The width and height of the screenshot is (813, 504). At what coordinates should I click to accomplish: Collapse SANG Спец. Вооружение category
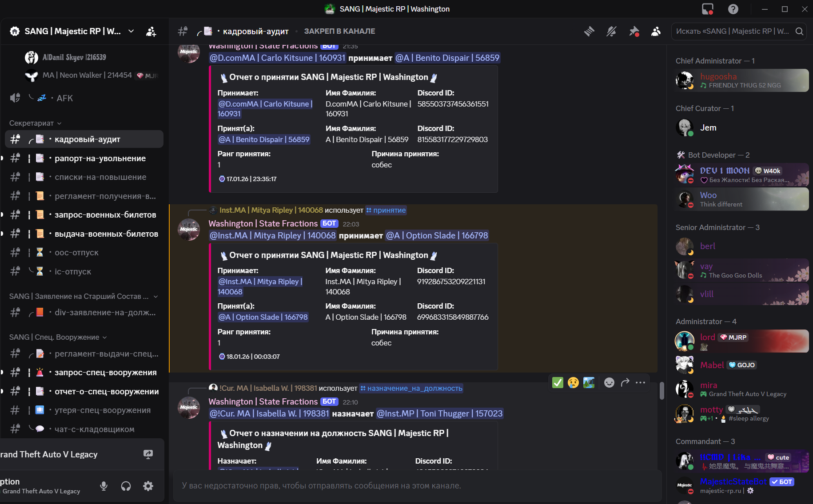pos(58,337)
